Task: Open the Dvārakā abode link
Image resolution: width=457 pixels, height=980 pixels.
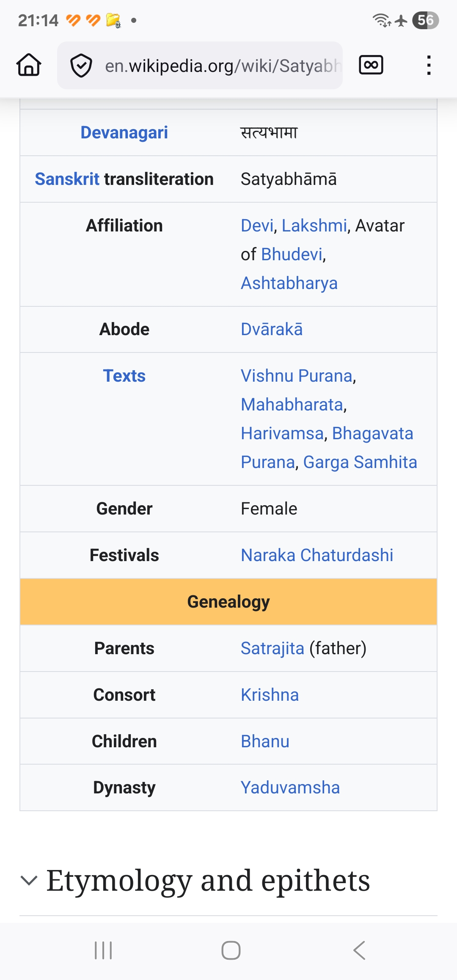Action: [272, 329]
